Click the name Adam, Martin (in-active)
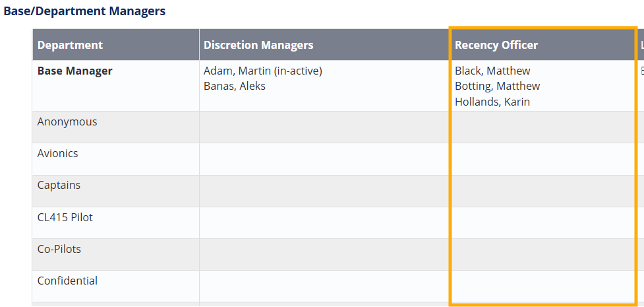Viewport: 644px width, 307px height. pyautogui.click(x=262, y=71)
